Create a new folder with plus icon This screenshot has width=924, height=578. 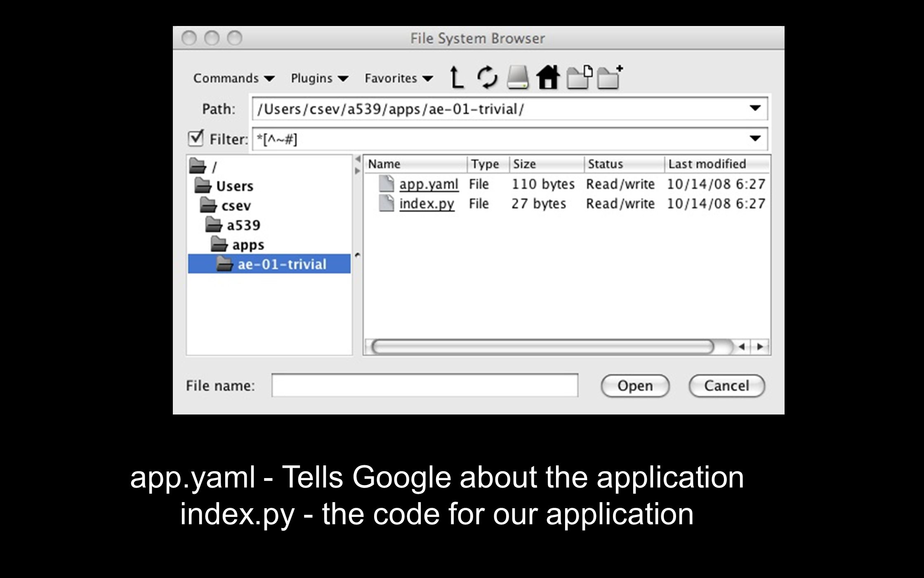pos(610,77)
